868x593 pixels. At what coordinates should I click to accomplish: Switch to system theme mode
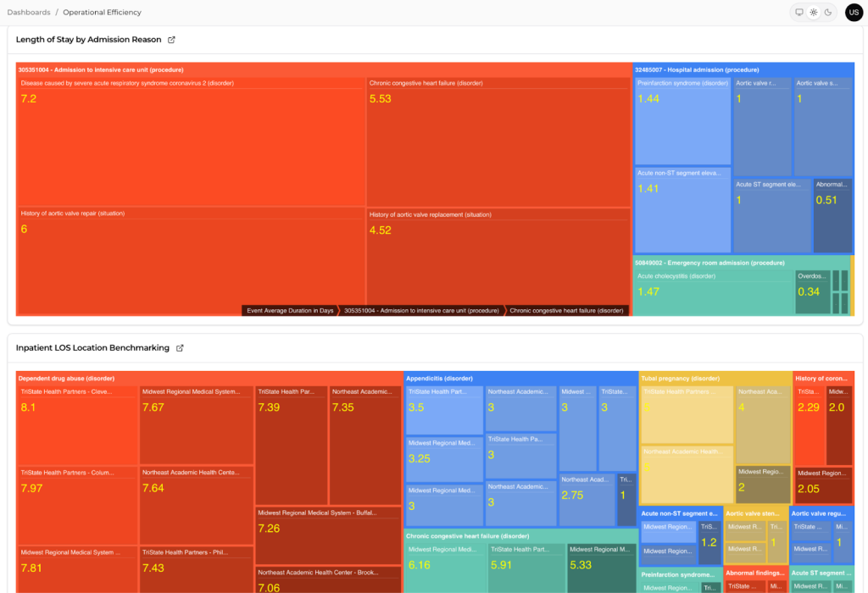point(798,13)
